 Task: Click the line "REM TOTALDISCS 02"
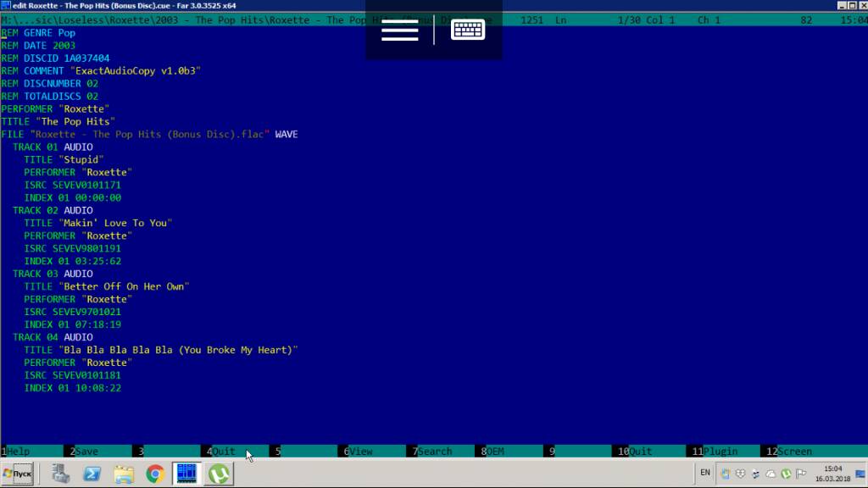[x=50, y=97]
